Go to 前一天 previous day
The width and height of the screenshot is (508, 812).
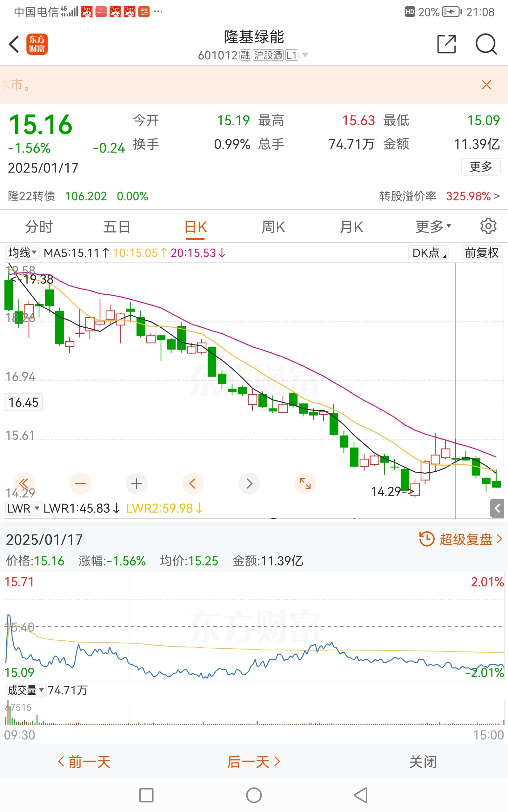[84, 762]
